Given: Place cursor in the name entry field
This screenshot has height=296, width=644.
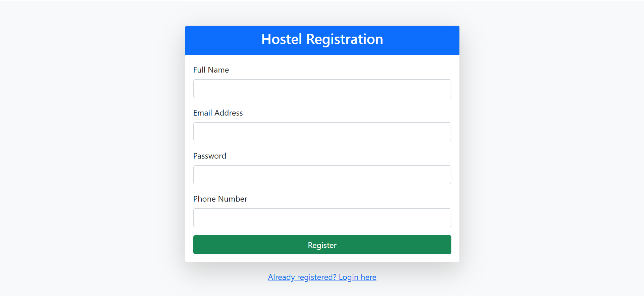Looking at the screenshot, I should tap(322, 89).
